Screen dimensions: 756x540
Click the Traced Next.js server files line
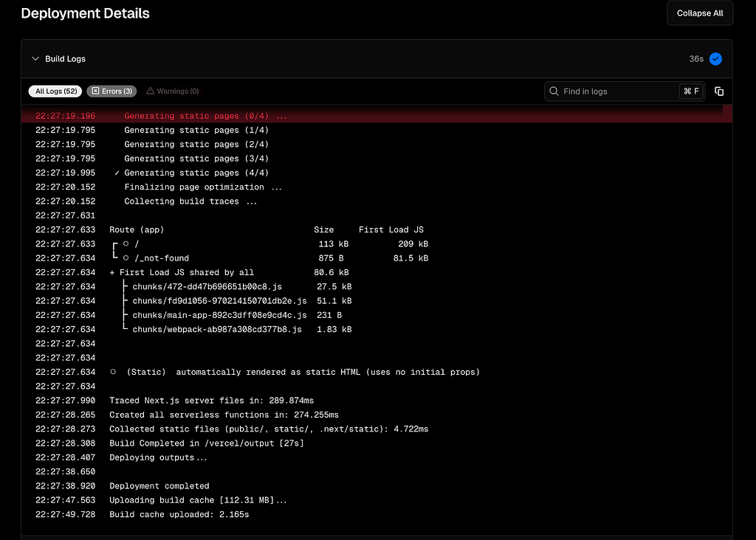377,401
